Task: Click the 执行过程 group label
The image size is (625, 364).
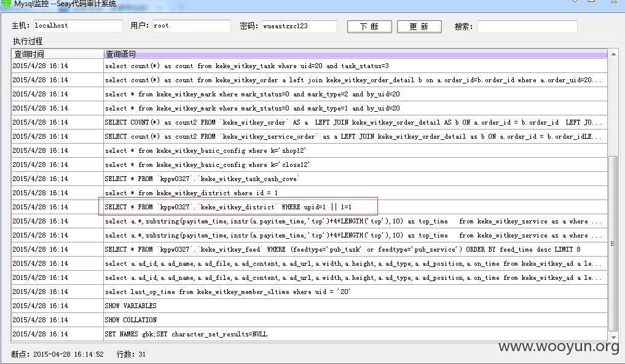Action: click(28, 41)
